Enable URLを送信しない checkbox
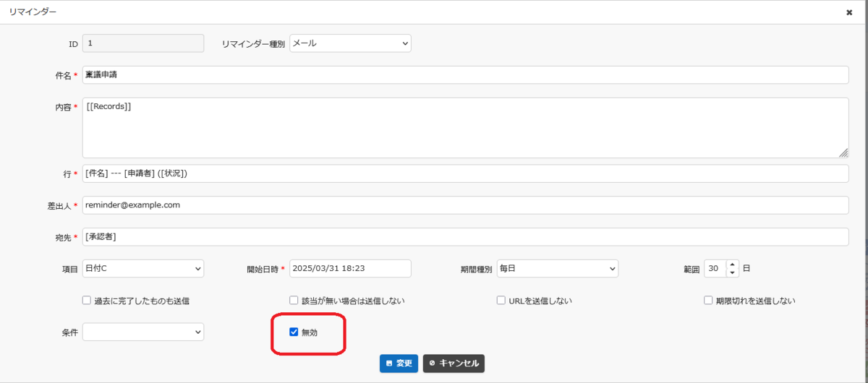Image resolution: width=868 pixels, height=383 pixels. tap(501, 300)
